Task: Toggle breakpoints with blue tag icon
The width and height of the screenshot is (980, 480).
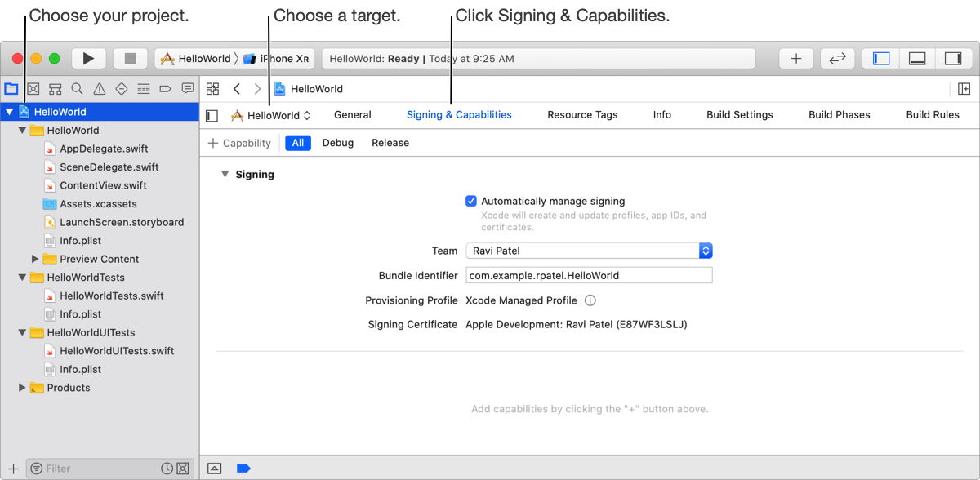Action: [x=243, y=469]
